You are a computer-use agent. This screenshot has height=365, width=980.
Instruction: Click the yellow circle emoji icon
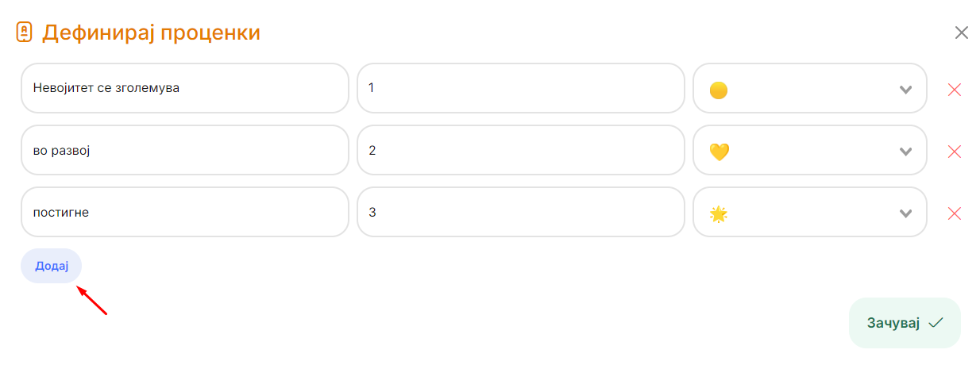(718, 90)
